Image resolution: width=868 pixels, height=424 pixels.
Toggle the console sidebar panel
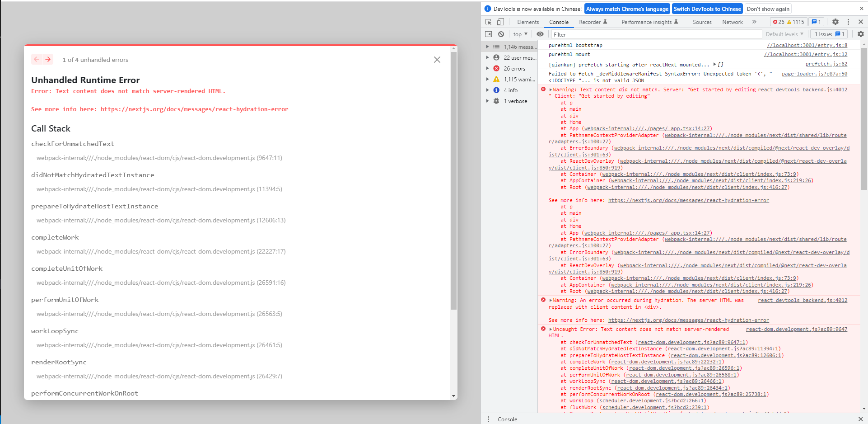pyautogui.click(x=488, y=34)
